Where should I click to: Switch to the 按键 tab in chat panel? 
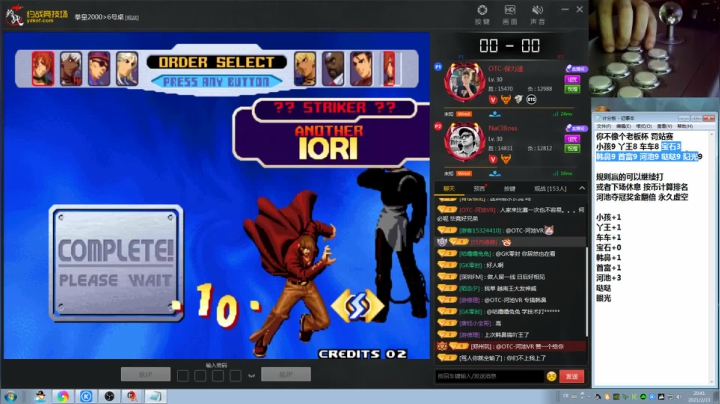tap(510, 189)
